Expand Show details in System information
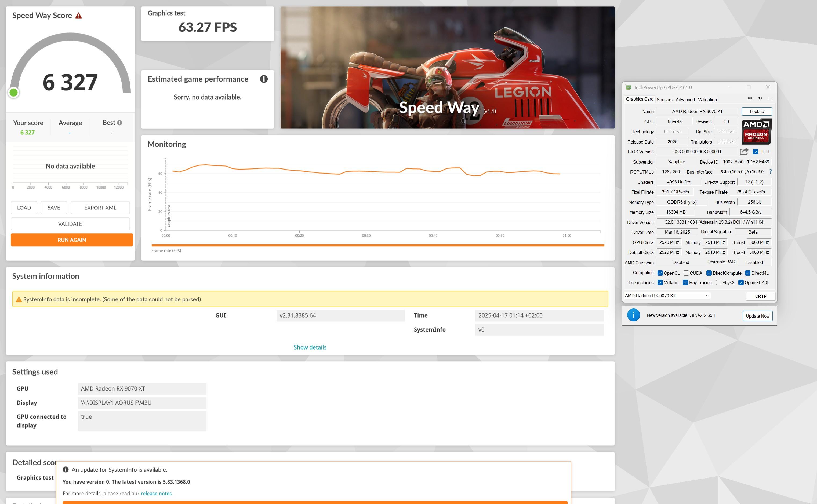Viewport: 817px width, 504px height. click(310, 347)
